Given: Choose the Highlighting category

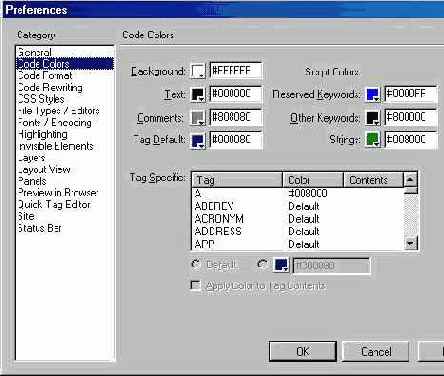Looking at the screenshot, I should 43,134.
